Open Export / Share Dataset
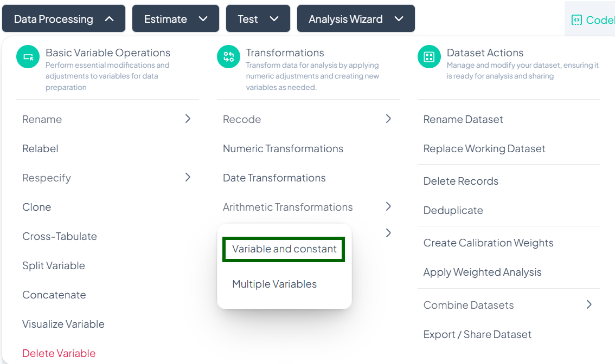 click(x=477, y=334)
